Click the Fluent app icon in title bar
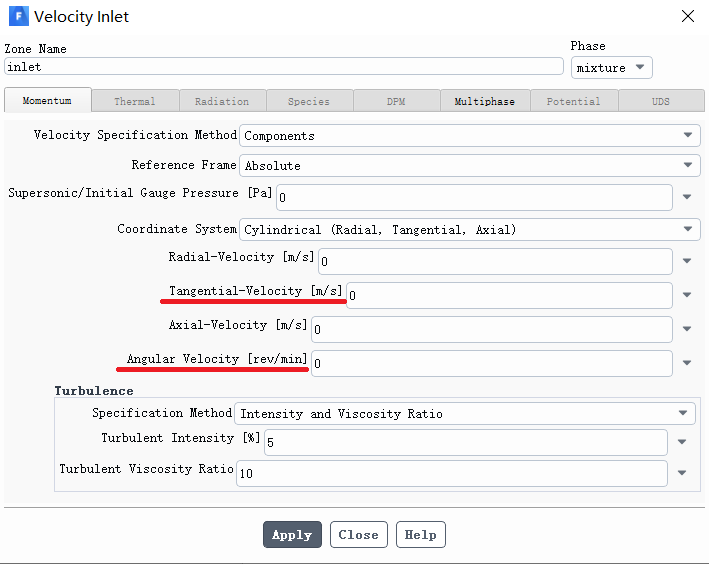 (17, 17)
